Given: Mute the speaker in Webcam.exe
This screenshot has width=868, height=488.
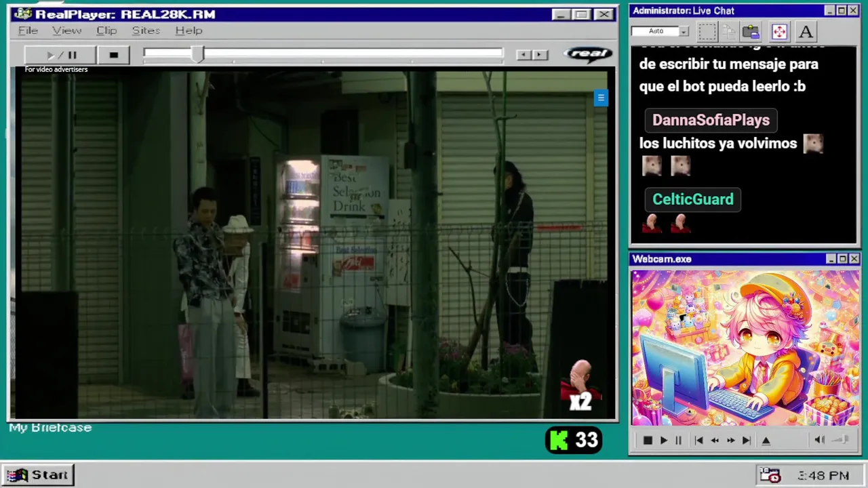Looking at the screenshot, I should click(819, 440).
